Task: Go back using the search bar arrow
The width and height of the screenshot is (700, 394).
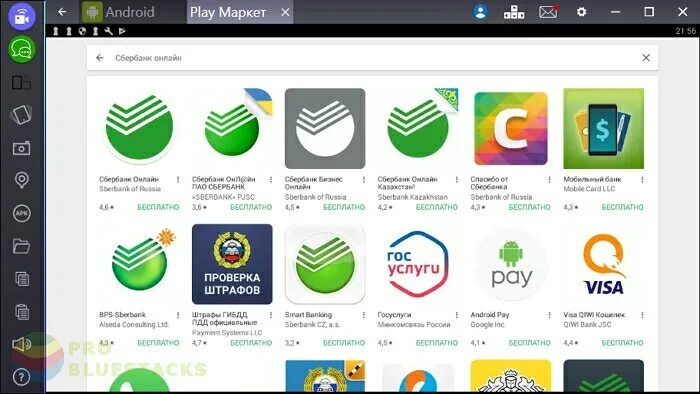Action: 100,58
